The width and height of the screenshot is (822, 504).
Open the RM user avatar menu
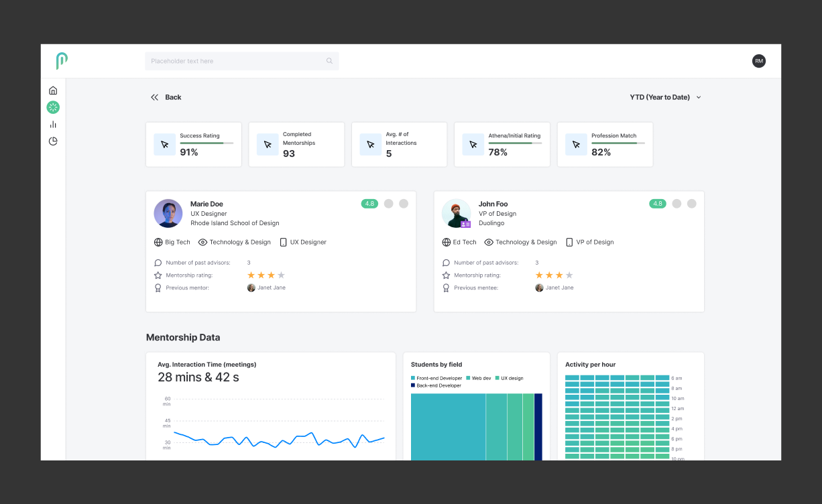tap(759, 61)
